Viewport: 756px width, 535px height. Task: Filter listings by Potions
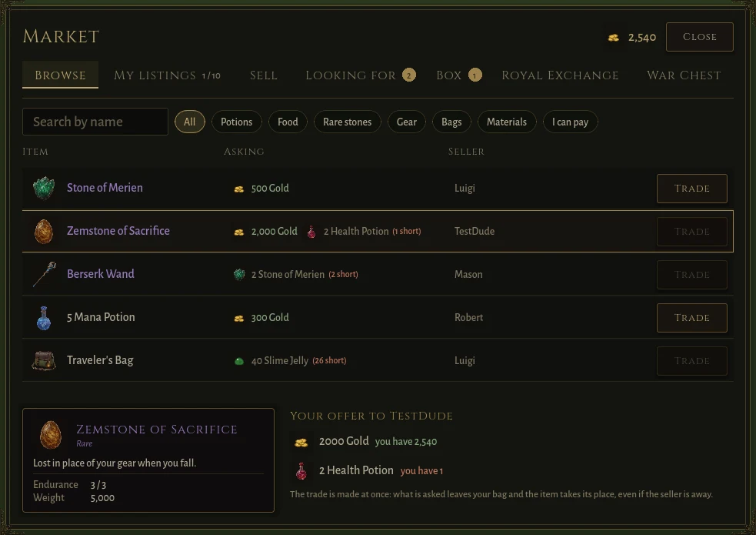(x=237, y=122)
